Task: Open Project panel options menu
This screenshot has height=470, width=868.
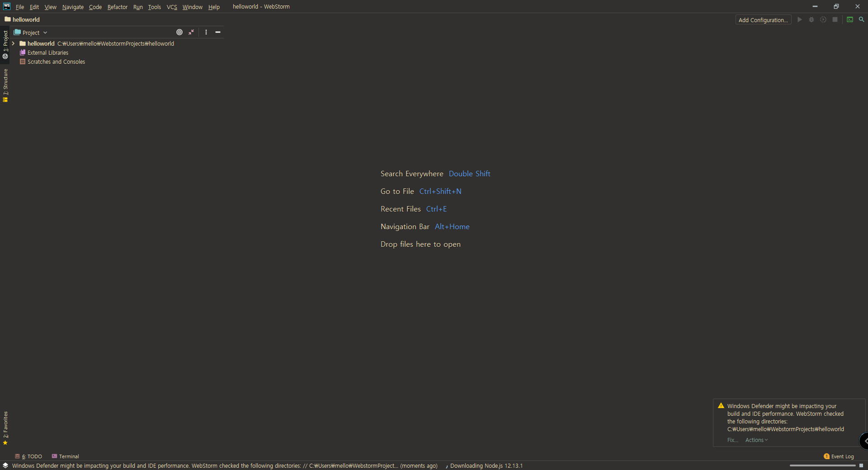Action: click(206, 32)
